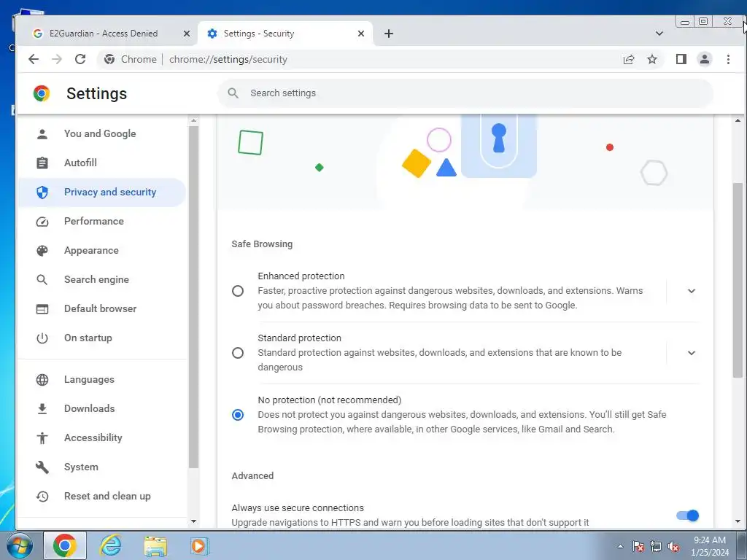The width and height of the screenshot is (747, 560).
Task: Click the Chrome taskbar icon
Action: 65,545
